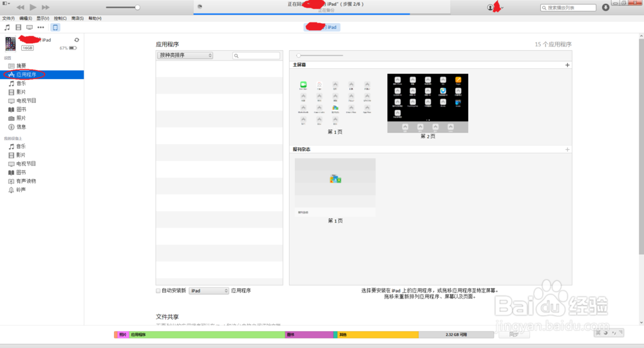Open the 控制(C) menu
The width and height of the screenshot is (644, 348).
point(60,19)
